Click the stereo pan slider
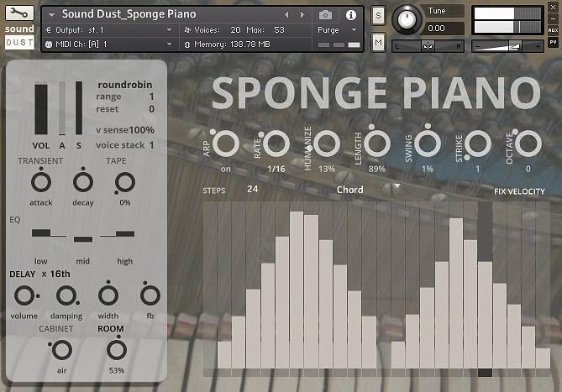Image resolution: width=562 pixels, height=392 pixels. coord(428,46)
